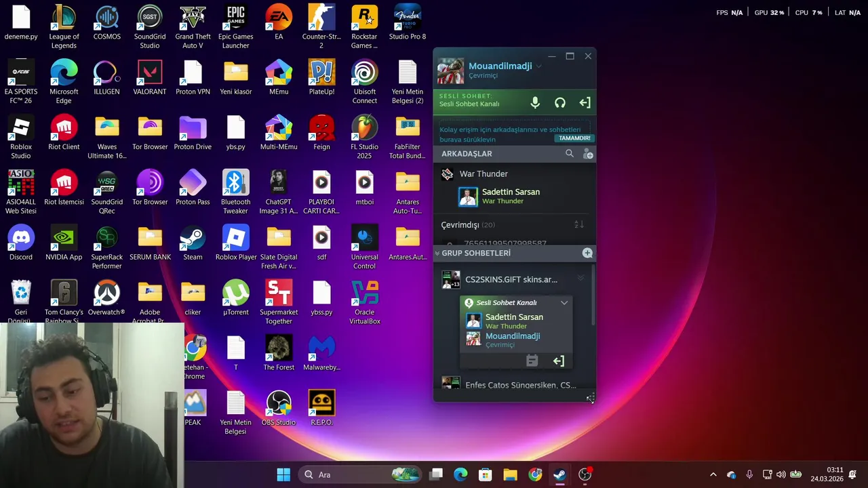Open Ubisoft Connect desktop icon

click(365, 82)
